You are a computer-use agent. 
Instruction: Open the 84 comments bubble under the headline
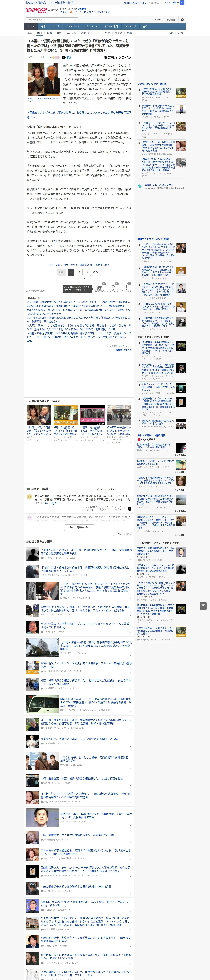(x=48, y=57)
